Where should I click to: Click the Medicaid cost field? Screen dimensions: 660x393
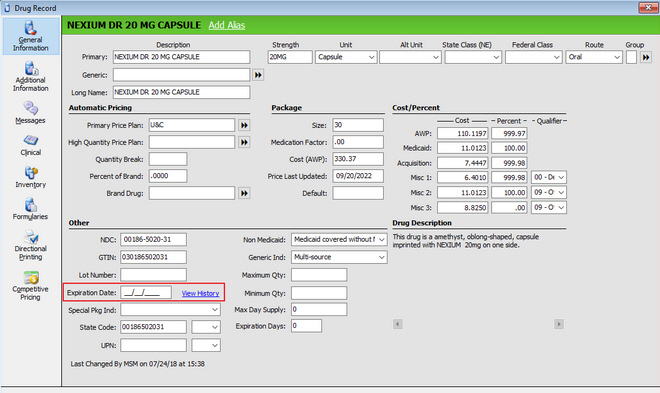(463, 148)
